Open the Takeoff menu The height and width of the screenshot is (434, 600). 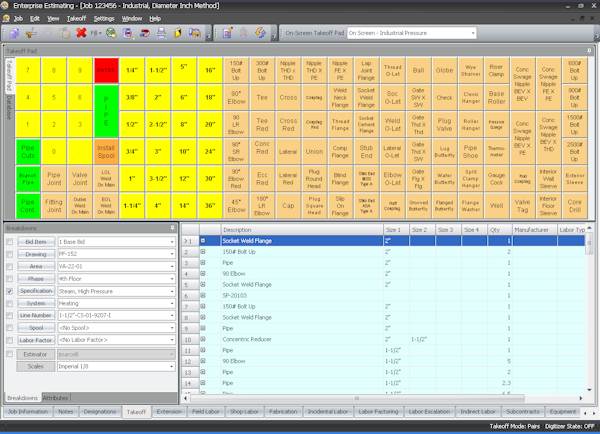[76, 18]
